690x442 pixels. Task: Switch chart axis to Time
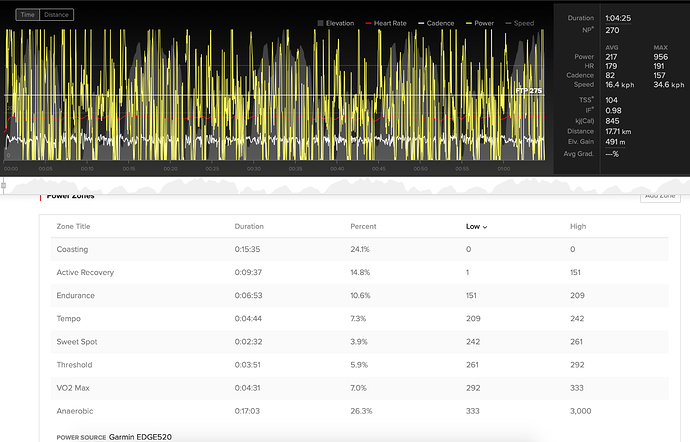point(27,15)
